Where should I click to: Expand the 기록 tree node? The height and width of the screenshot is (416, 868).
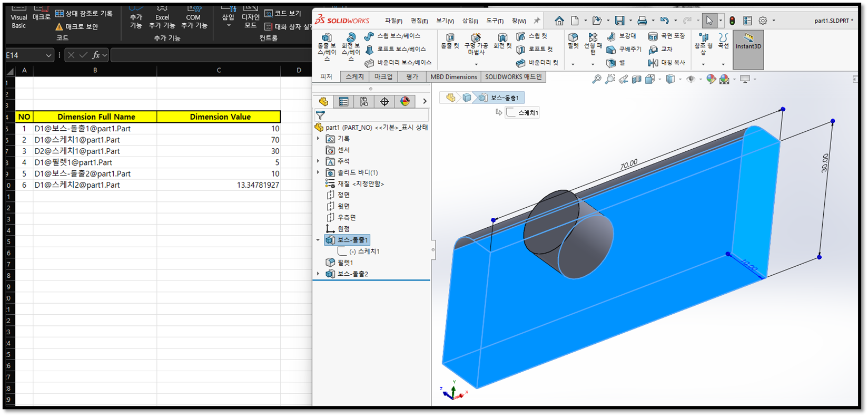pos(318,139)
